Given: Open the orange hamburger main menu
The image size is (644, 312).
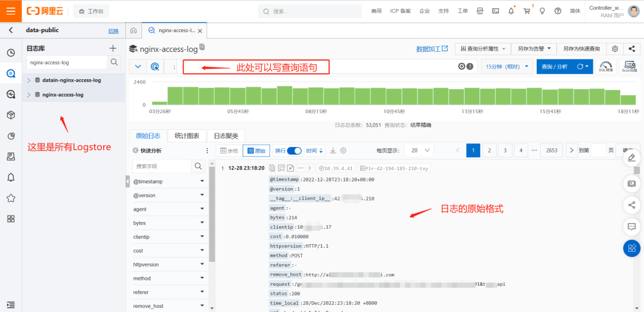Looking at the screenshot, I should (x=11, y=11).
